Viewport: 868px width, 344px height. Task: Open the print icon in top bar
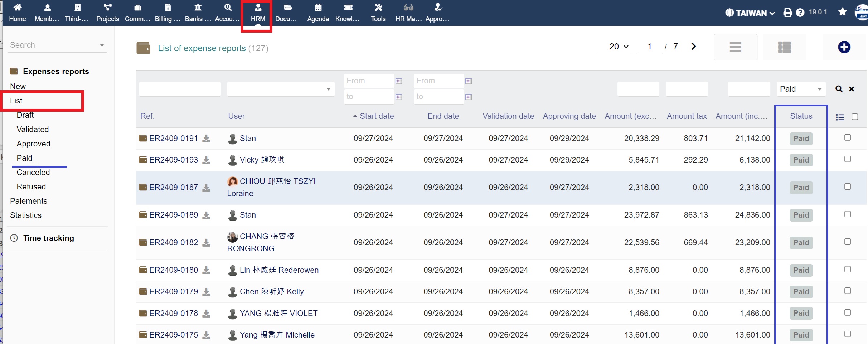[787, 13]
